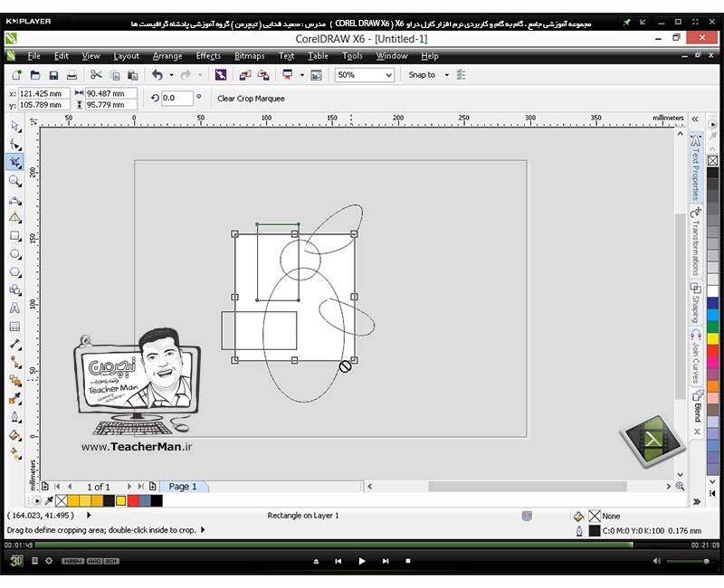Select the Smart Fill tool

(x=14, y=217)
